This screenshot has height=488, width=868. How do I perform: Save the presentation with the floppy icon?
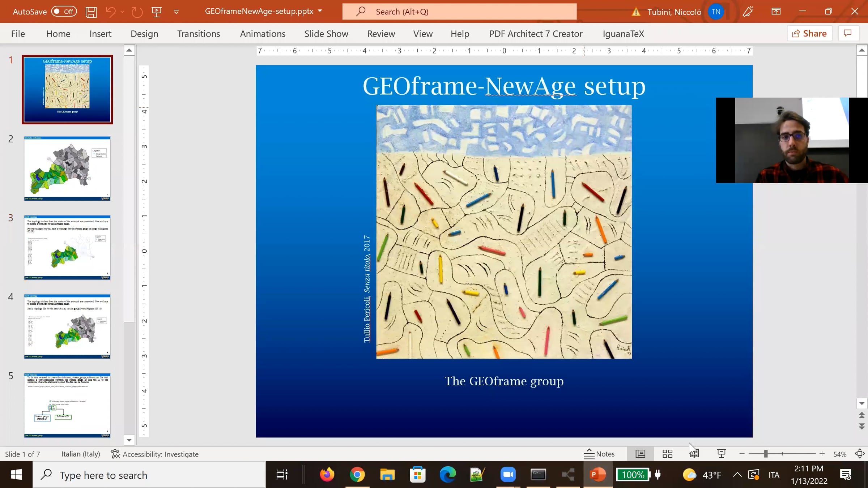(91, 12)
